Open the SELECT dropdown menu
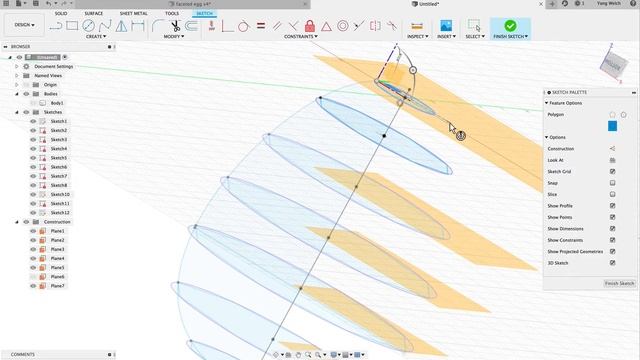The image size is (640, 360). pos(475,36)
